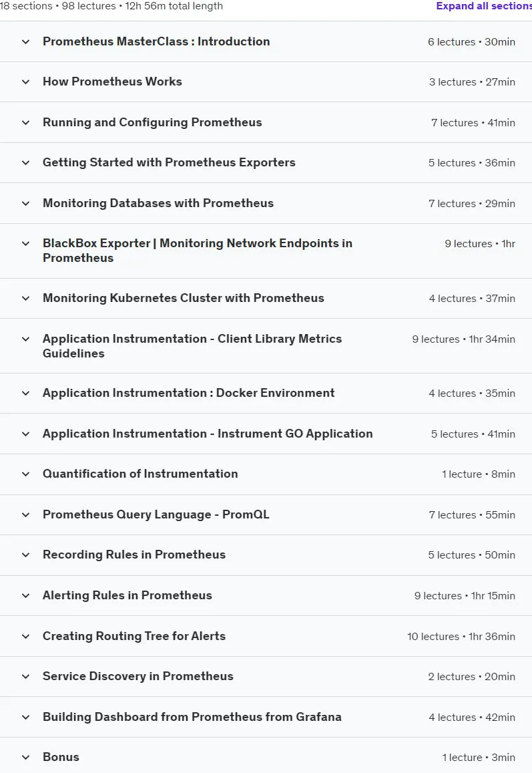
Task: Click 10 lectures • 1hr 36min summary
Action: [x=461, y=637]
